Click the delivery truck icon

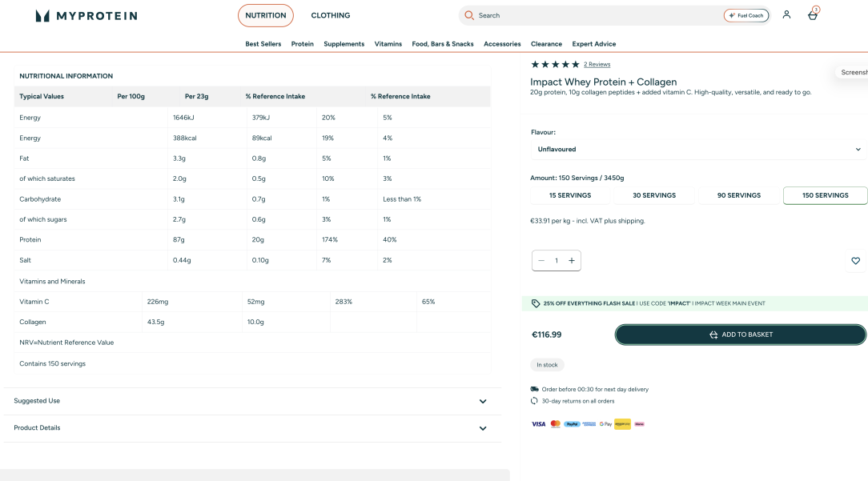(x=534, y=389)
